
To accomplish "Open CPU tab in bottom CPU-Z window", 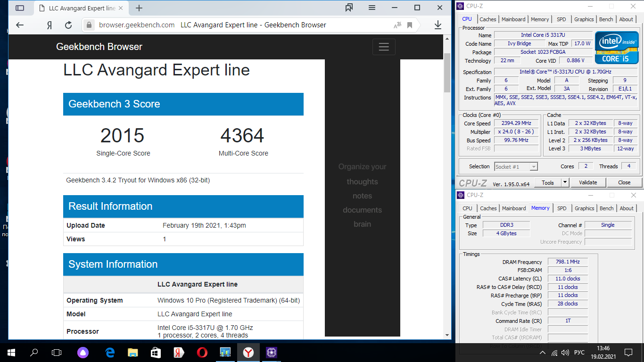I will click(x=467, y=208).
